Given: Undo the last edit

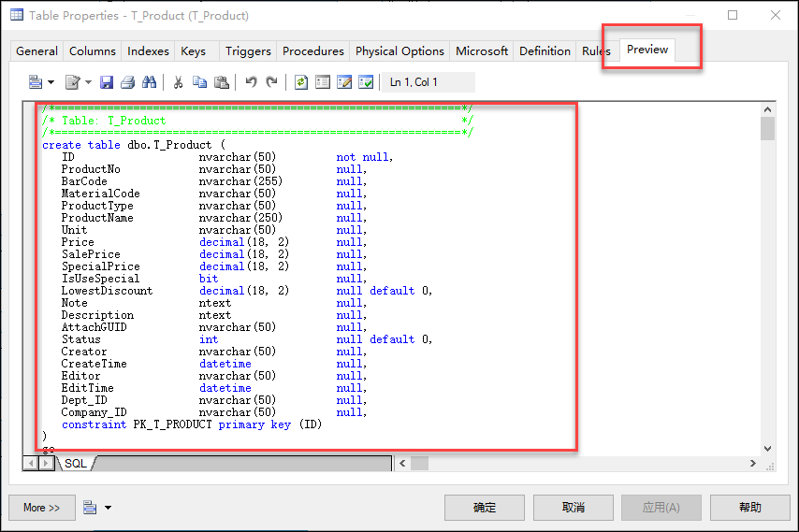Looking at the screenshot, I should pos(251,82).
